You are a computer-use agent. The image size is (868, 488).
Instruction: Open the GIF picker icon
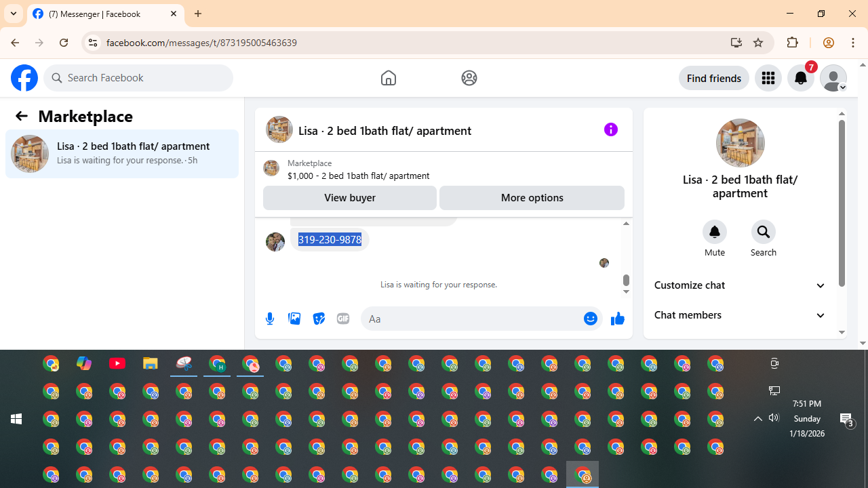343,319
